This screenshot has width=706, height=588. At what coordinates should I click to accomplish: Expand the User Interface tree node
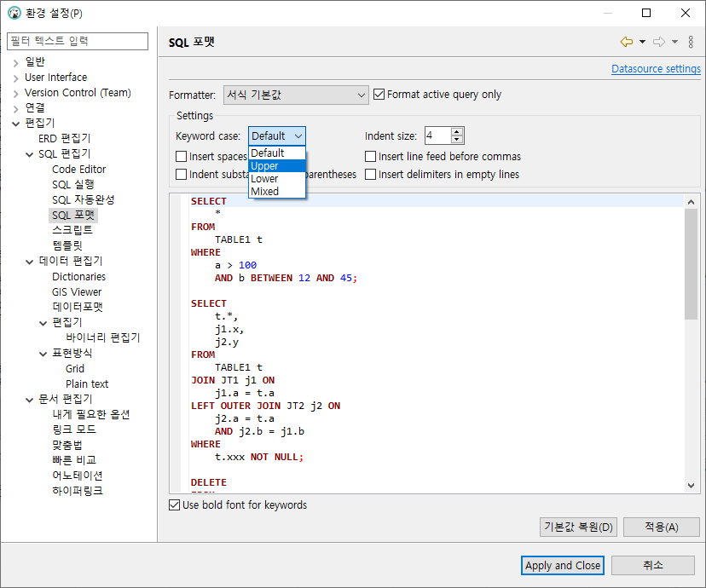[x=16, y=78]
